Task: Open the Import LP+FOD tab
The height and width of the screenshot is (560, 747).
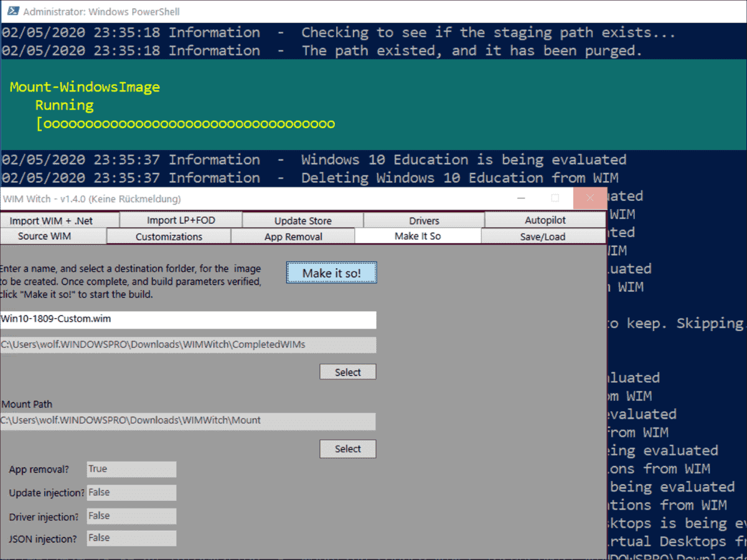Action: pos(181,220)
